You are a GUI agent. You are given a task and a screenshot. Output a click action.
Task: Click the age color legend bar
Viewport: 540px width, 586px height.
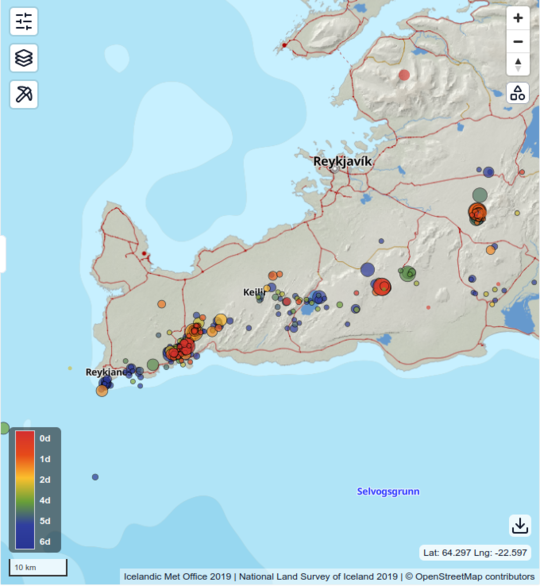[25, 490]
